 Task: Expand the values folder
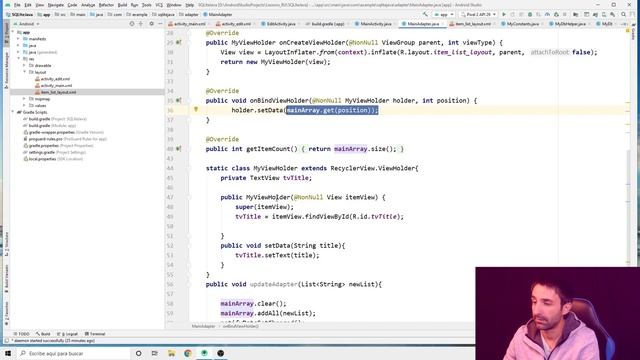pyautogui.click(x=24, y=105)
